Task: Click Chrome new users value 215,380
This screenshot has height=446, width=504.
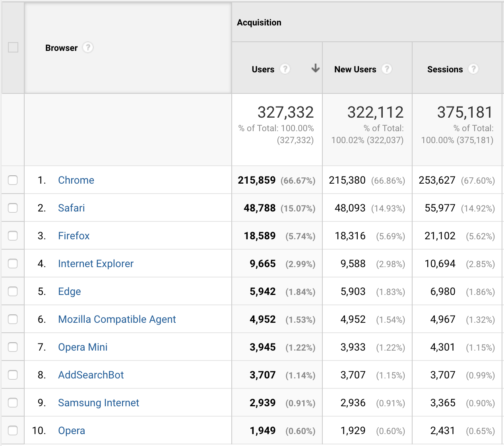Action: pos(347,180)
